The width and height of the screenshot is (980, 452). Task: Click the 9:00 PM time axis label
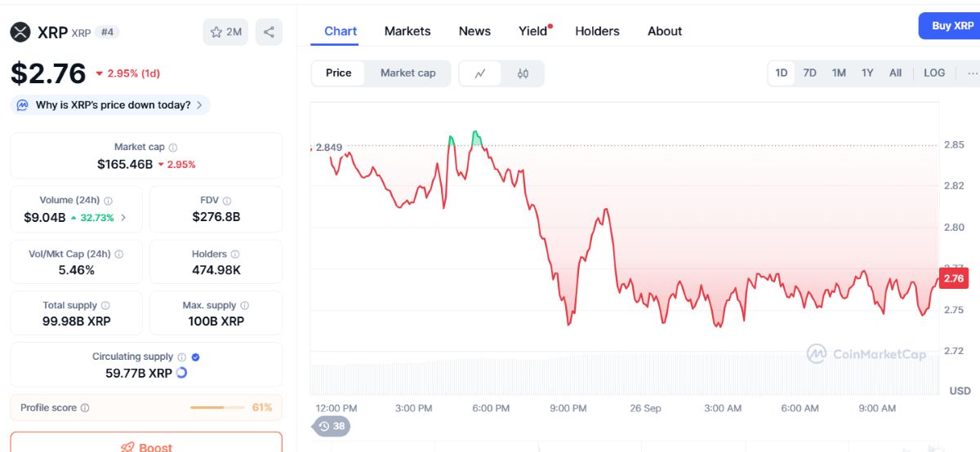568,408
